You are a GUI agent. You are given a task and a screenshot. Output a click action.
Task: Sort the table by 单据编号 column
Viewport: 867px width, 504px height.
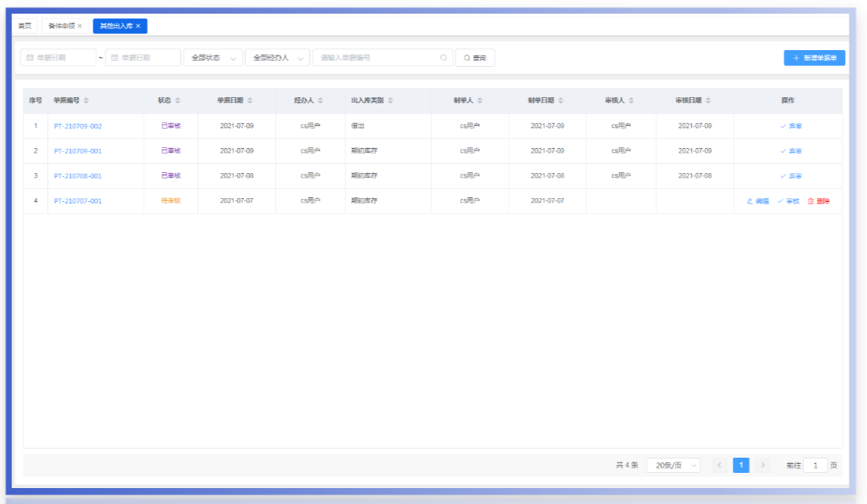tap(86, 101)
